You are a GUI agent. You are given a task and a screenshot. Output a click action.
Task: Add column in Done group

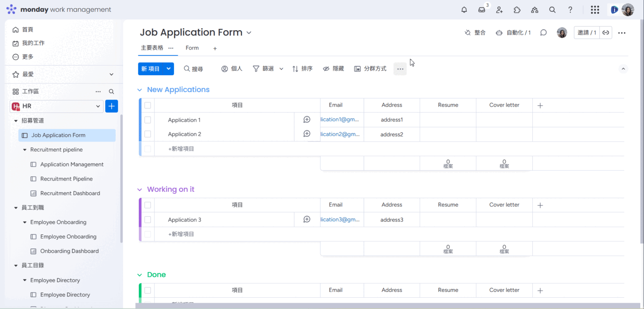coord(540,291)
